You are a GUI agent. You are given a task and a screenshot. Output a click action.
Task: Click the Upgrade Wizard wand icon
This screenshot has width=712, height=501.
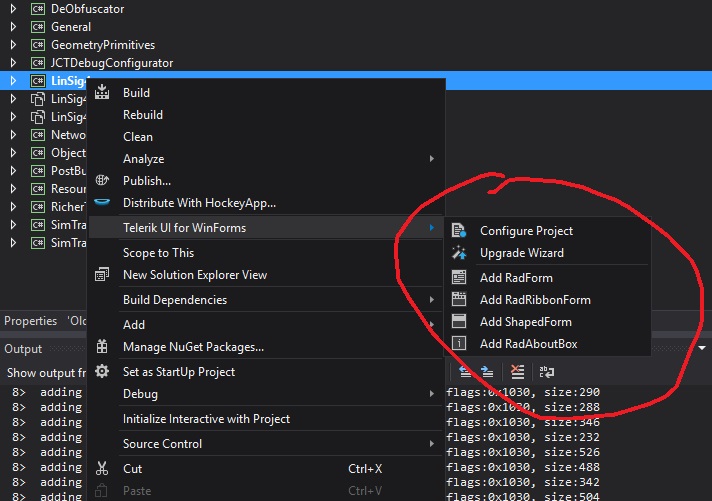(x=459, y=253)
